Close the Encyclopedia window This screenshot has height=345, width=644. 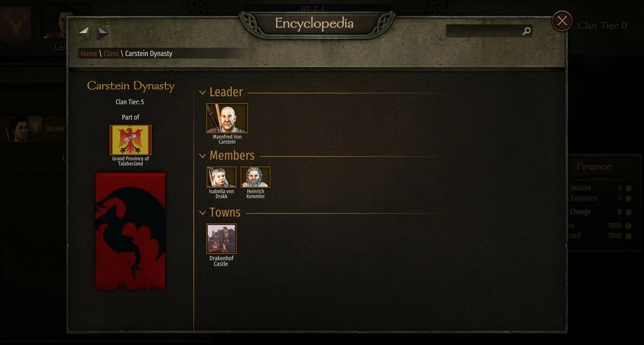[x=562, y=21]
